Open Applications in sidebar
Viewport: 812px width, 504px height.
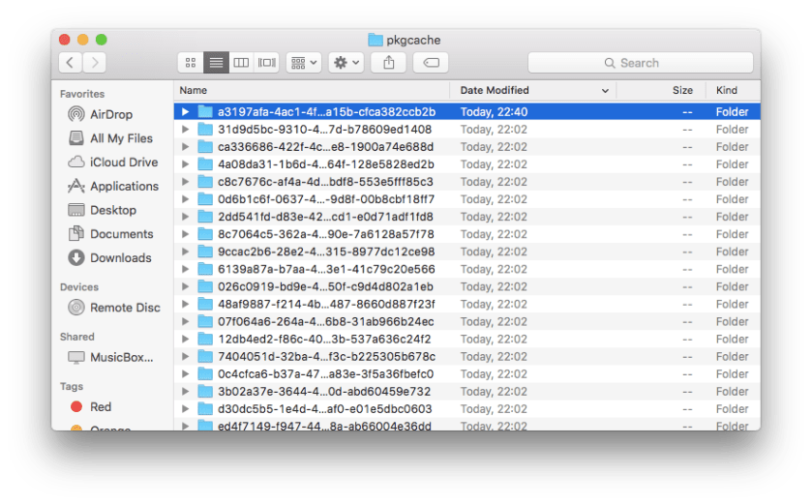[113, 186]
